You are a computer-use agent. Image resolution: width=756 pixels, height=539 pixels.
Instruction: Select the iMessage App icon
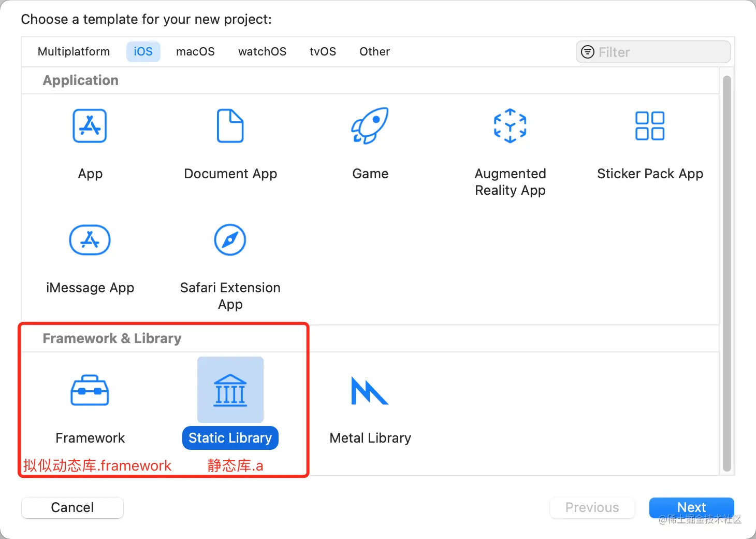tap(90, 240)
